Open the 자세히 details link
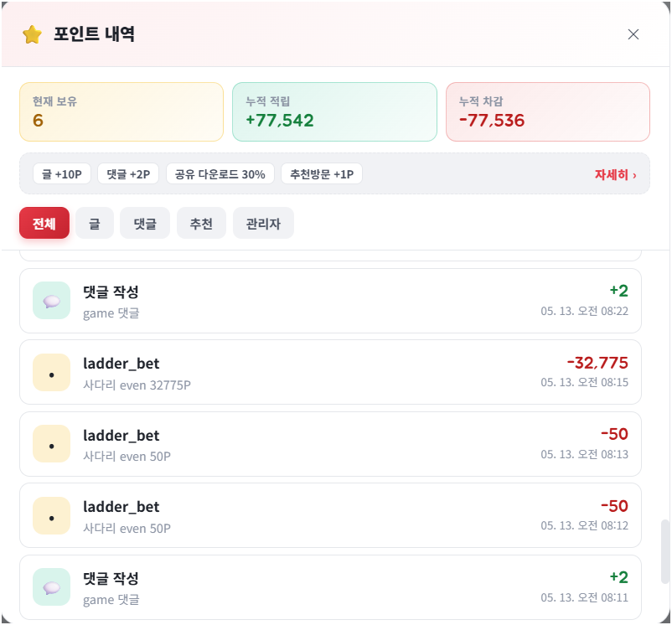 pos(615,175)
